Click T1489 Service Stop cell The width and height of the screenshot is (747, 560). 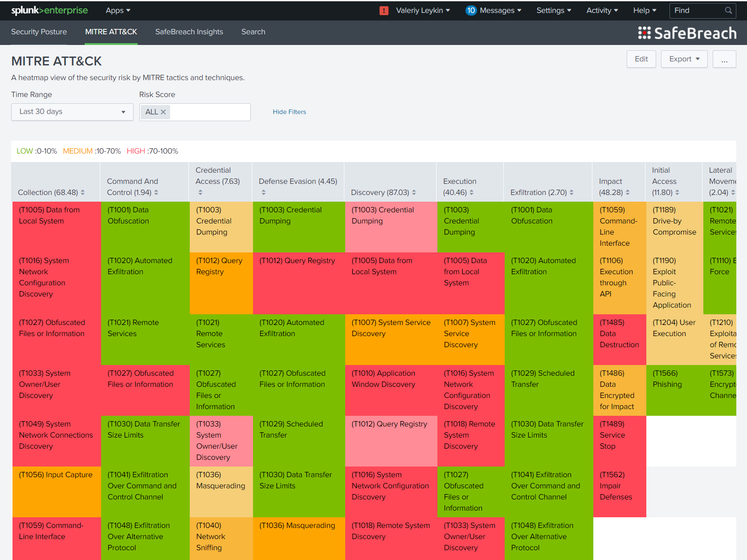pos(620,441)
